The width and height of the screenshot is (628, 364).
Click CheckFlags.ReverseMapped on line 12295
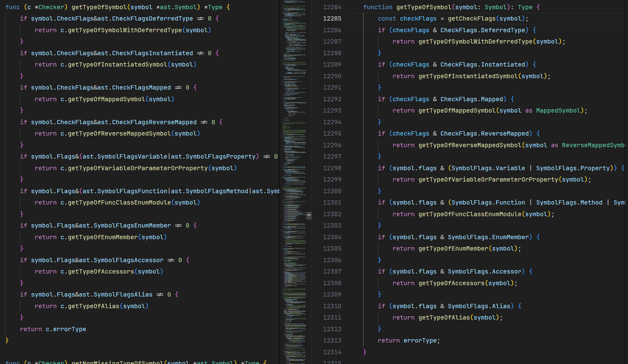[x=485, y=133]
